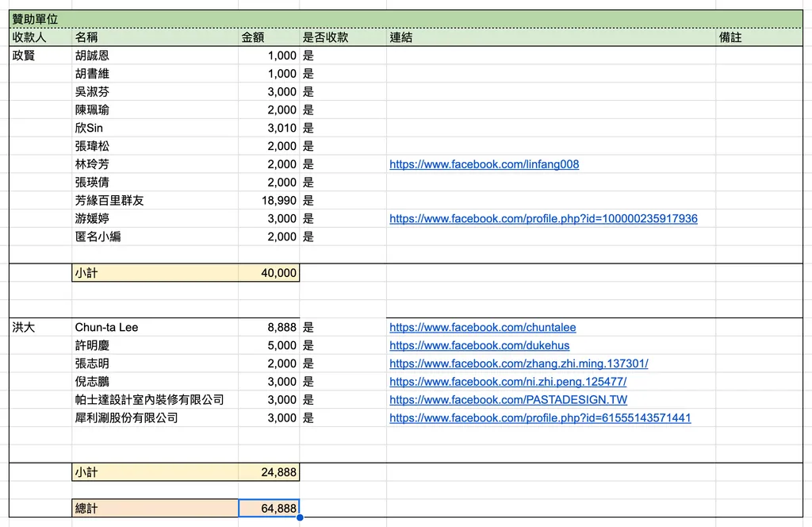Click the 芳緣百里群友 name cell
Screen dimensions: 812x527
[x=155, y=201]
